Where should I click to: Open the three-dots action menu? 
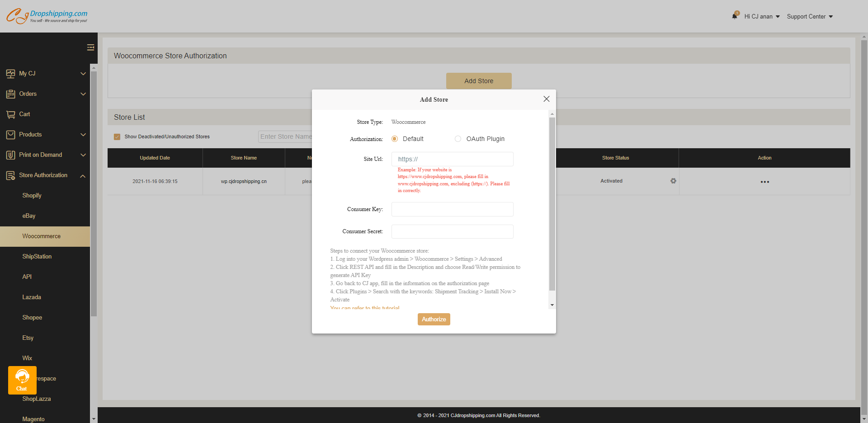tap(764, 182)
